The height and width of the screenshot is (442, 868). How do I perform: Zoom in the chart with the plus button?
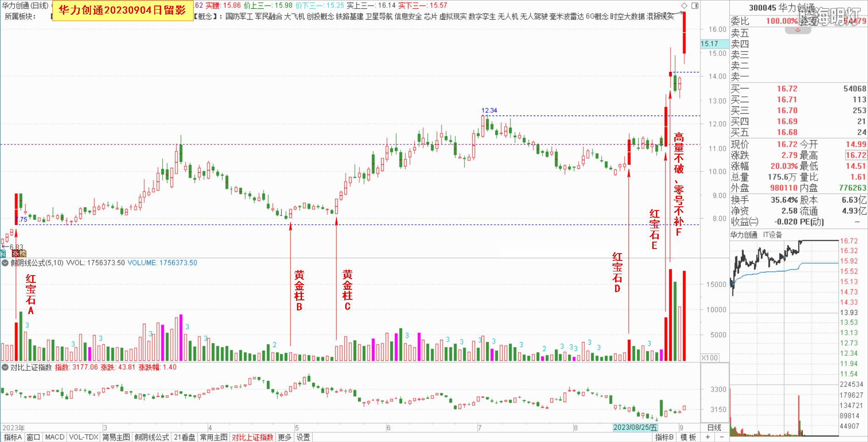708,437
